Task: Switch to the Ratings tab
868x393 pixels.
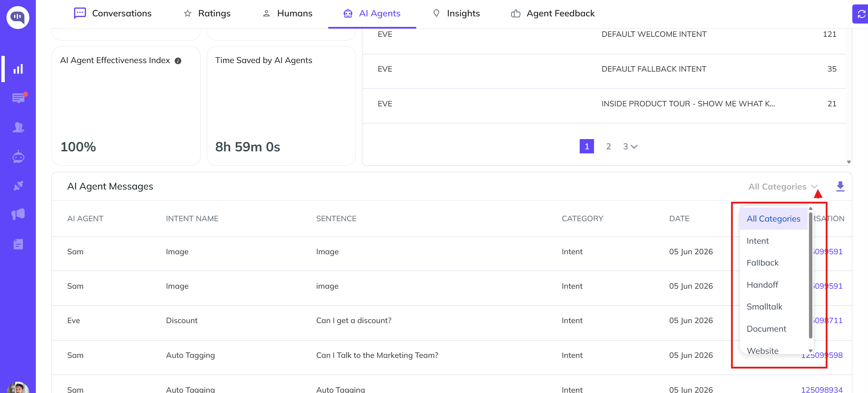Action: point(207,13)
